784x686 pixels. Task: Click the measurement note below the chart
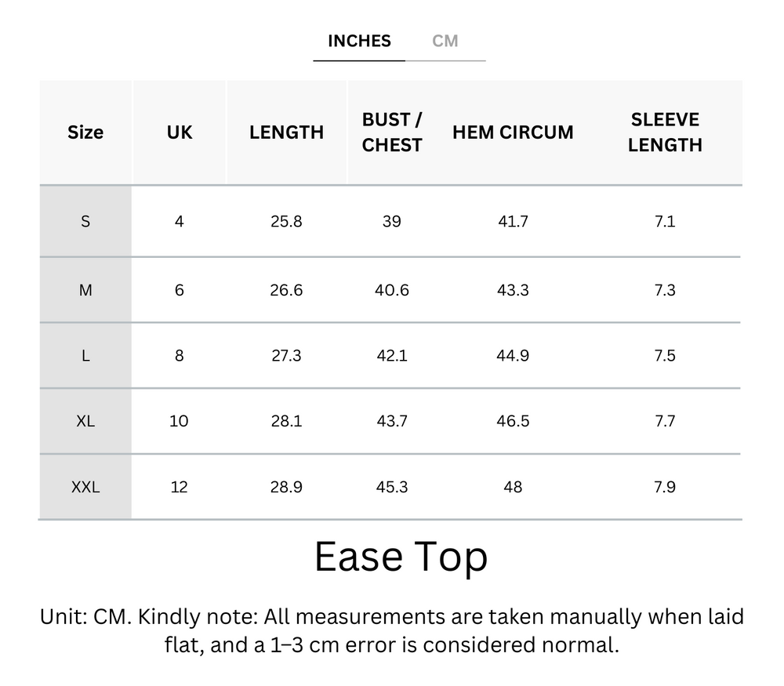[392, 631]
